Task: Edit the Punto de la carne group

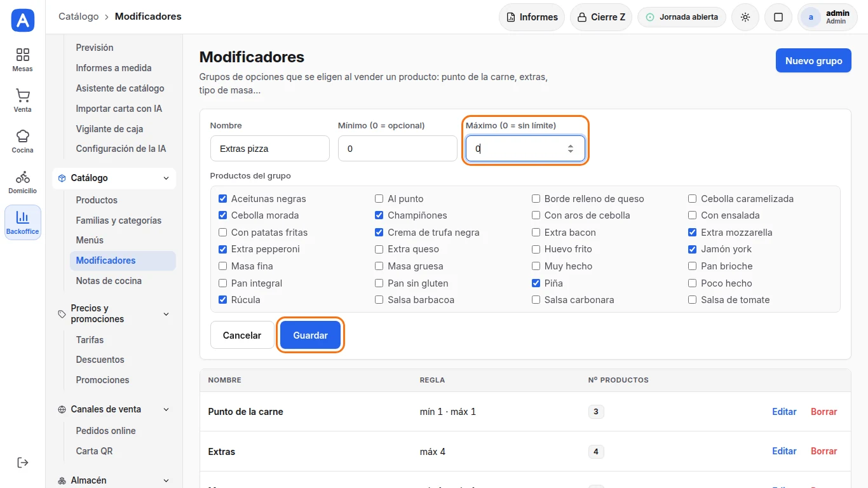Action: tap(784, 412)
